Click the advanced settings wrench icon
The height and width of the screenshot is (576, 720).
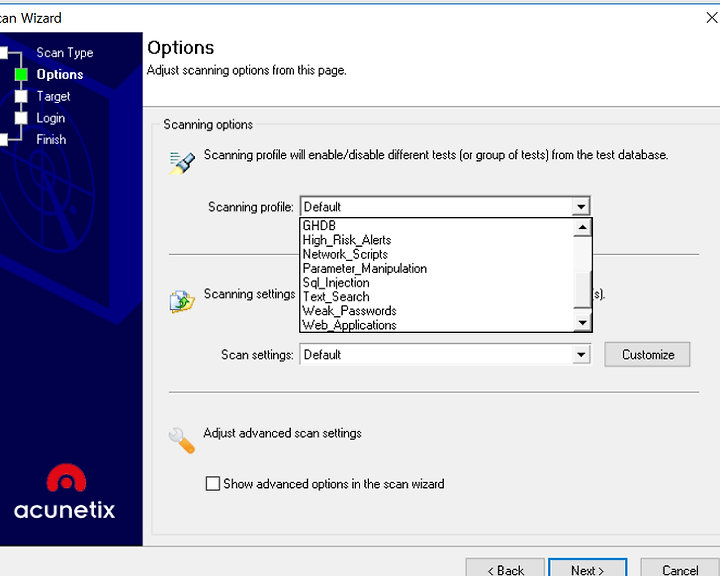(181, 440)
